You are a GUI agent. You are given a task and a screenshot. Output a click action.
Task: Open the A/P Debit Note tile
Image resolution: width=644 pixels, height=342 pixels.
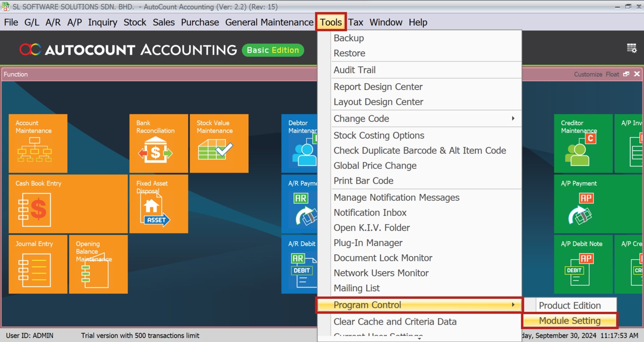[584, 264]
